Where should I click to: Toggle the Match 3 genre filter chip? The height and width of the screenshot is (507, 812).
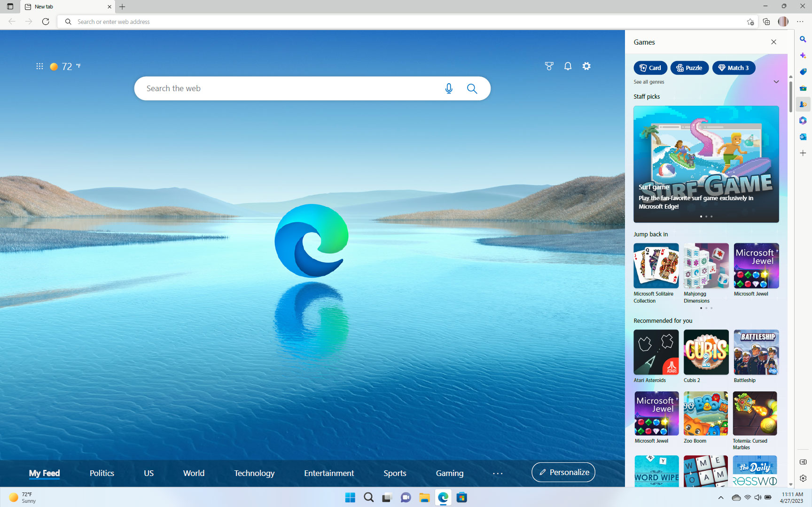coord(734,68)
